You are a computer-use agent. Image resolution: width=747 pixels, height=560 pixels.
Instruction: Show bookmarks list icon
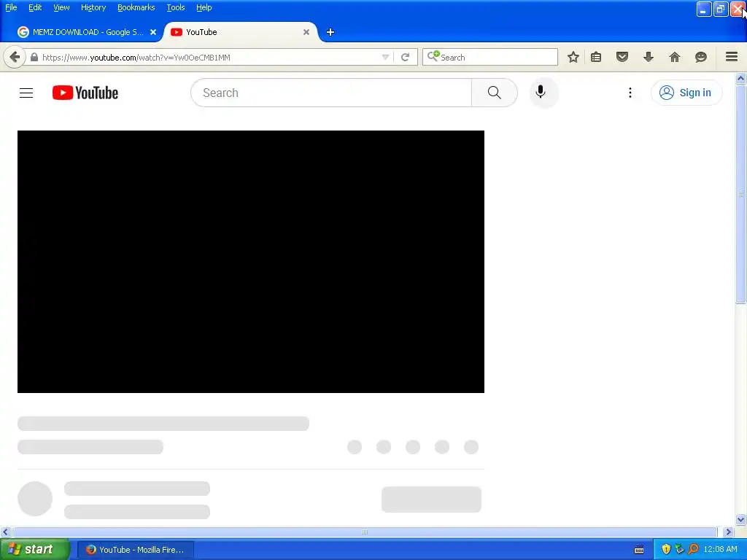point(596,57)
